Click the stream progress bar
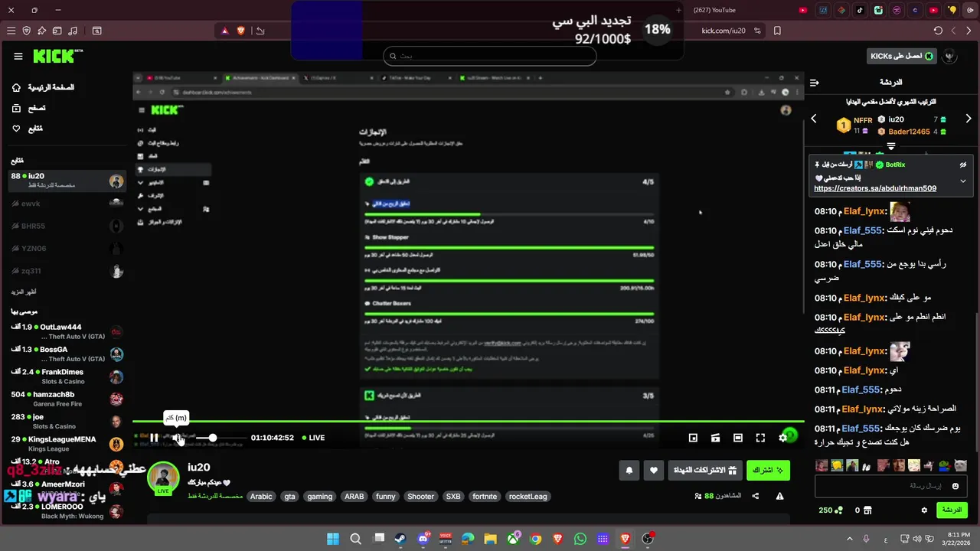This screenshot has height=551, width=980. (468, 421)
